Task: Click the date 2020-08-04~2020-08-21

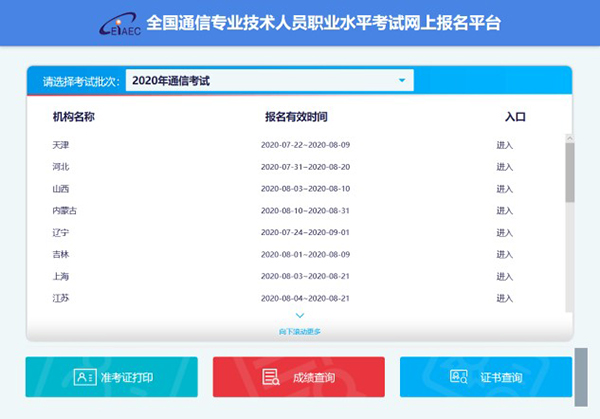Action: (305, 298)
